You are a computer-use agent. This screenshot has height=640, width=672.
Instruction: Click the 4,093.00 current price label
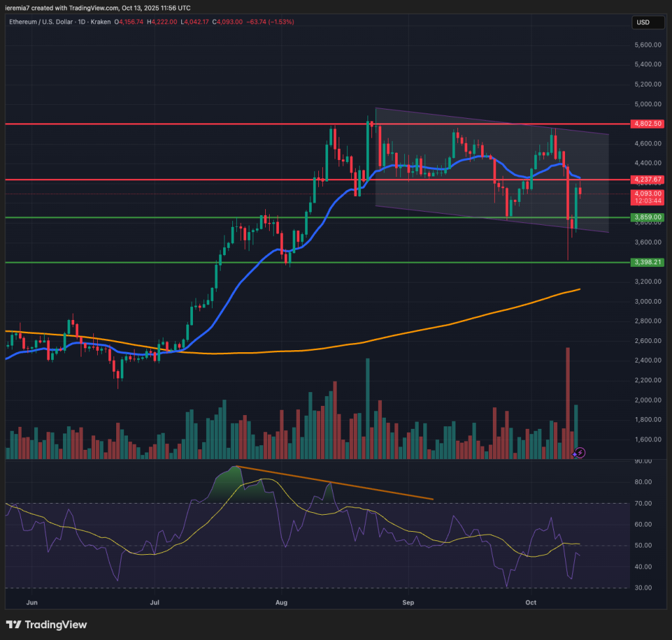pyautogui.click(x=648, y=193)
